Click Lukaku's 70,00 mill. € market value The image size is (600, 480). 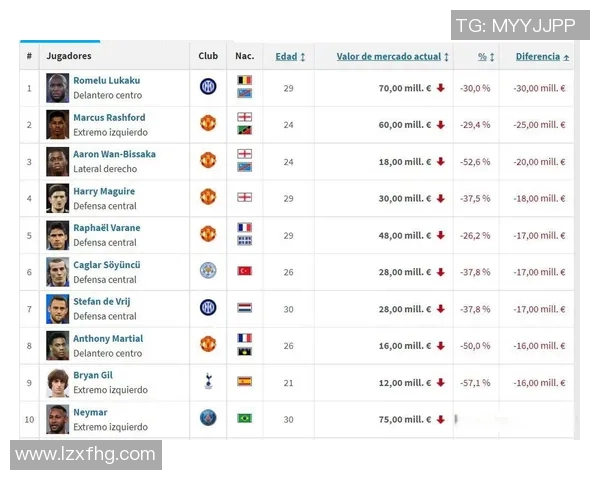(x=403, y=88)
